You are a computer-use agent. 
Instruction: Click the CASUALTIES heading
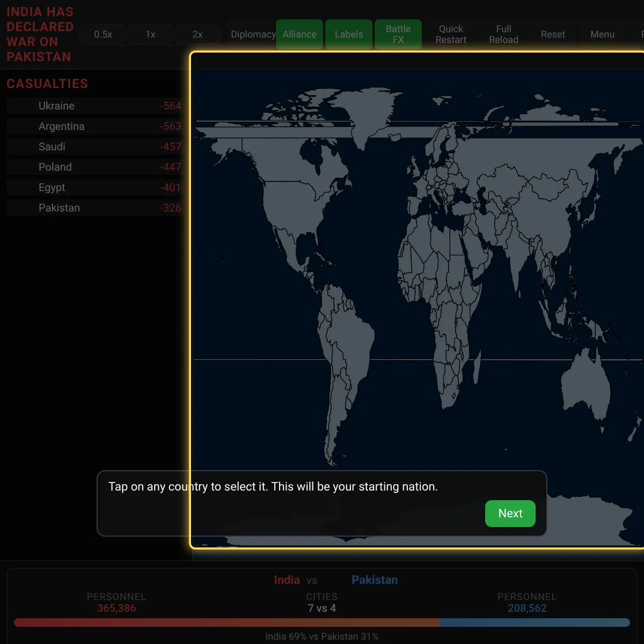pos(47,84)
